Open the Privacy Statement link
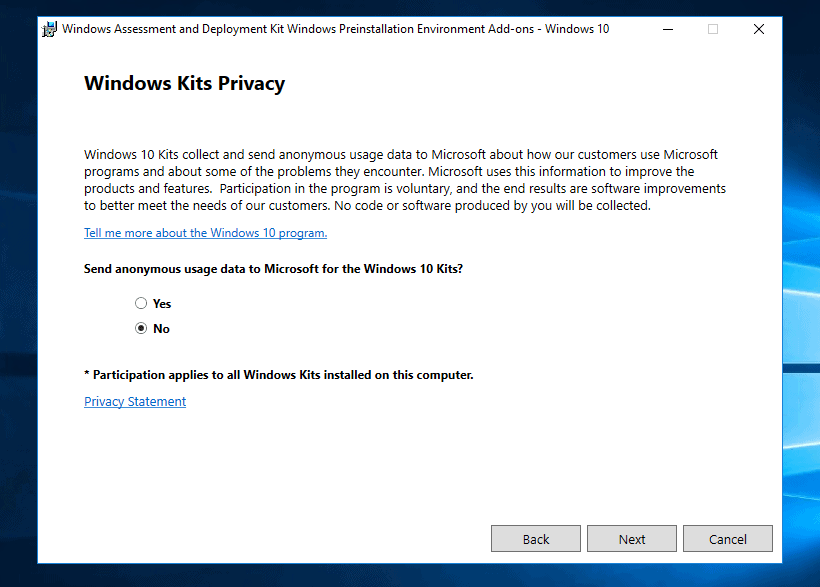This screenshot has height=587, width=820. [134, 401]
